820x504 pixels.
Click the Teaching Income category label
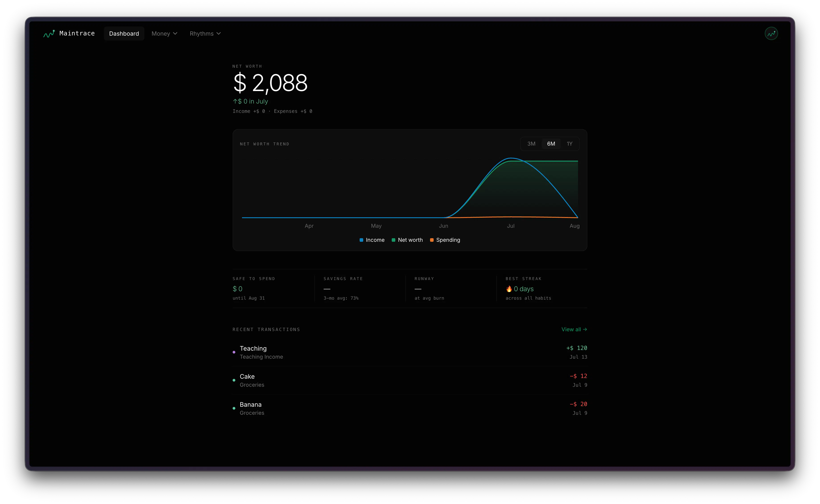coord(261,357)
